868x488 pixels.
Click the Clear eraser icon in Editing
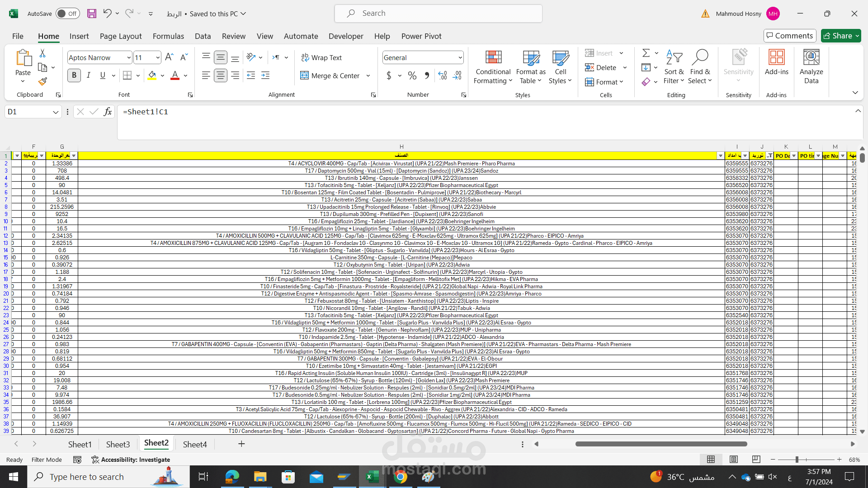coord(646,82)
